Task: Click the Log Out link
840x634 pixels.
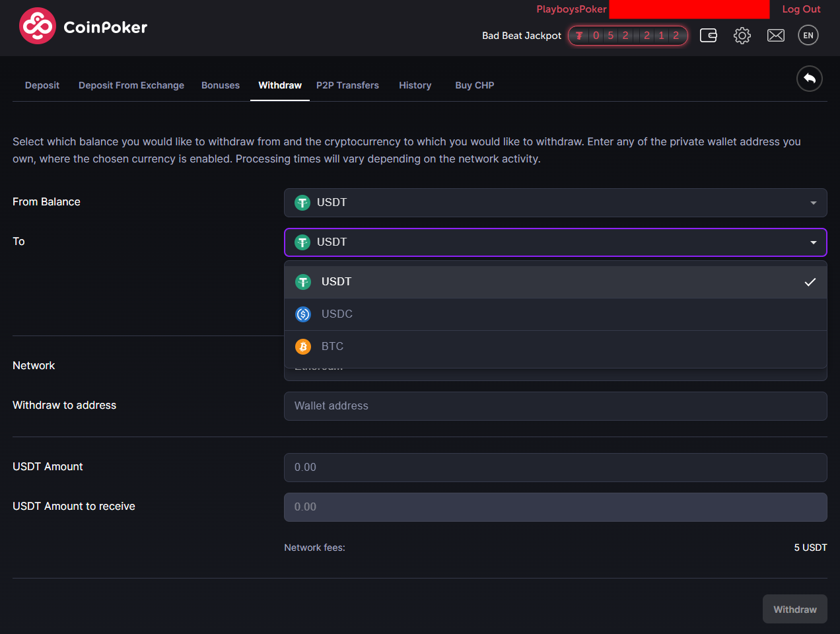Action: pyautogui.click(x=801, y=9)
